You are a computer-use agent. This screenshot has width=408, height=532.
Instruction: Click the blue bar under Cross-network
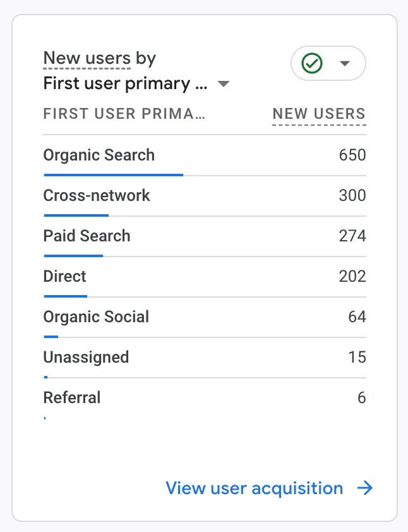pyautogui.click(x=76, y=215)
